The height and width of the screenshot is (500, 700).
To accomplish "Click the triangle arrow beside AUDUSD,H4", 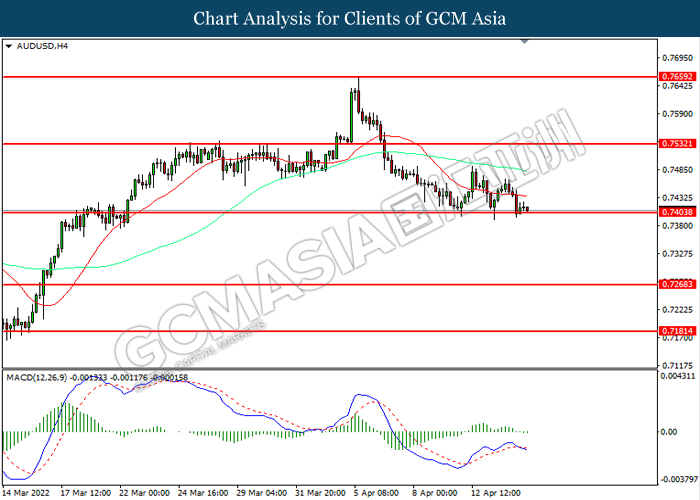I will click(x=9, y=46).
